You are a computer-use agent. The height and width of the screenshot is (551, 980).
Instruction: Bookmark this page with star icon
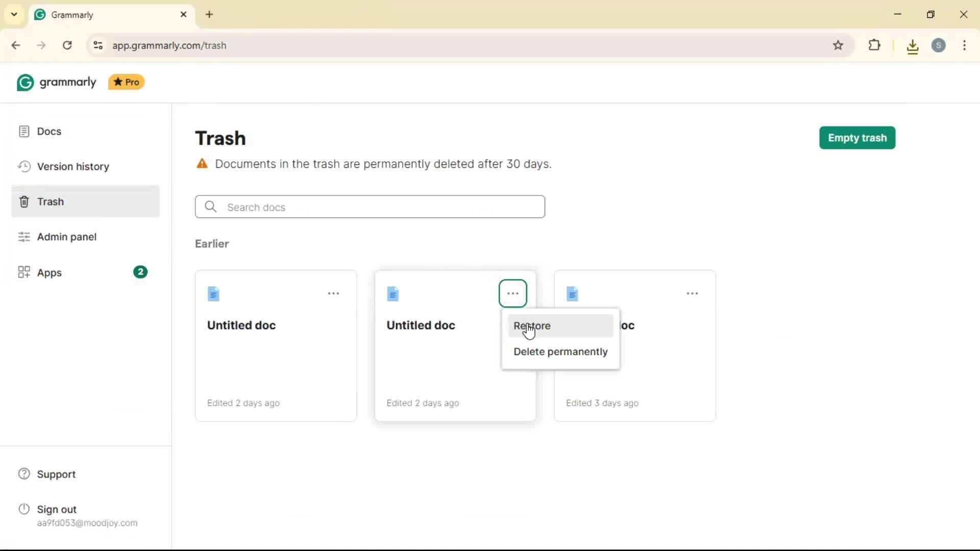838,45
